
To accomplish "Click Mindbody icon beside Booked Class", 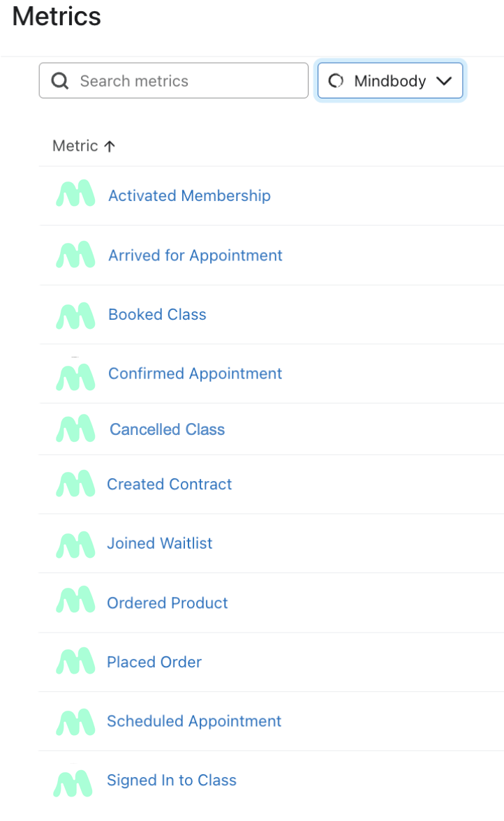I will tap(75, 315).
